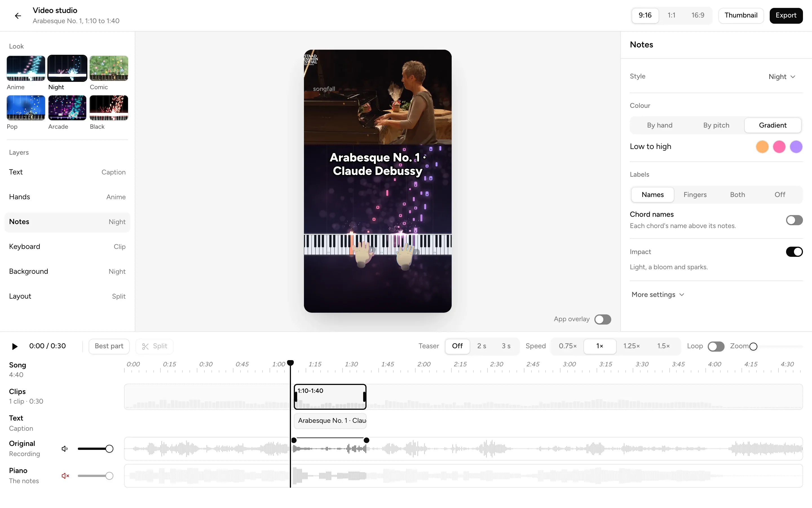Select the Comic look thumbnail
Screen dimensions: 812x508
point(109,69)
